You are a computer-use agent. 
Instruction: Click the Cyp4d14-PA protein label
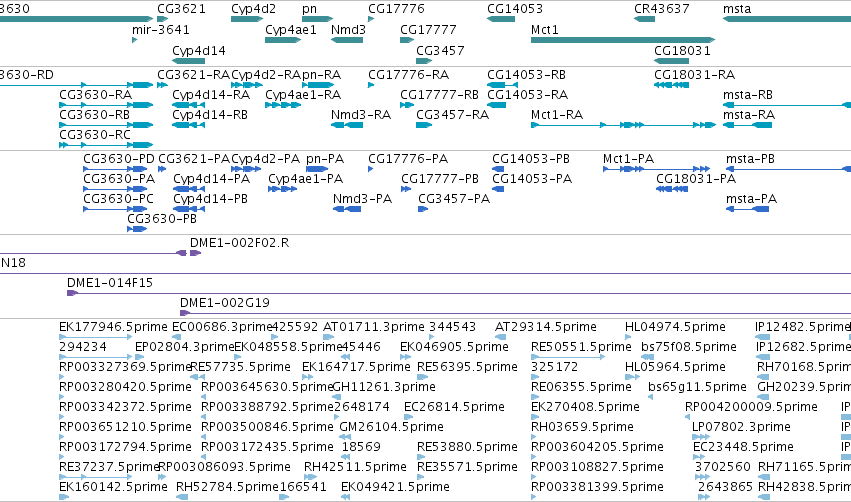click(x=212, y=179)
